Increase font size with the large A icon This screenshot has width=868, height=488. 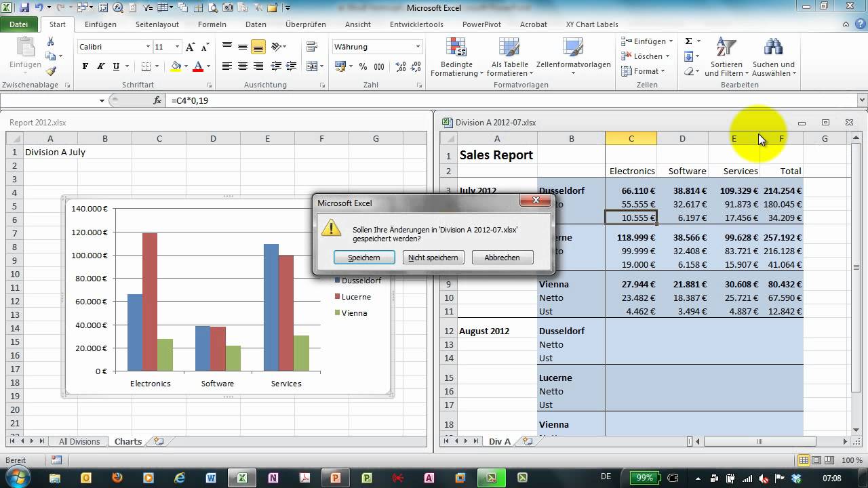191,47
